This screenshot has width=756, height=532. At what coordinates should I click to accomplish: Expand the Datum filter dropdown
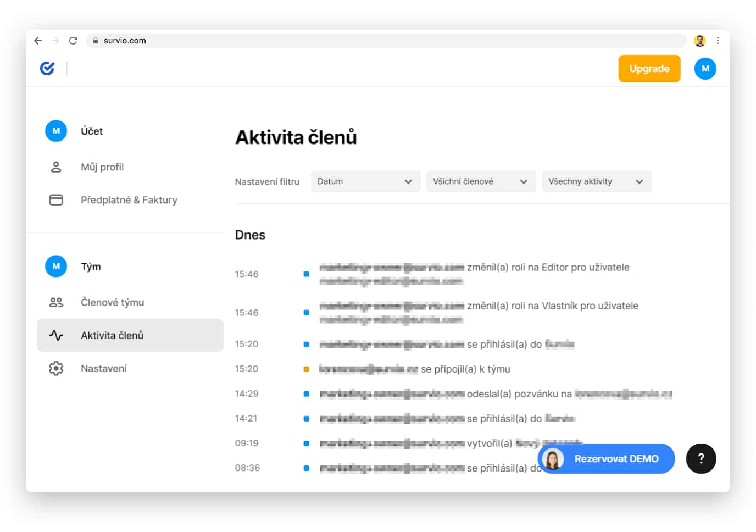[365, 181]
